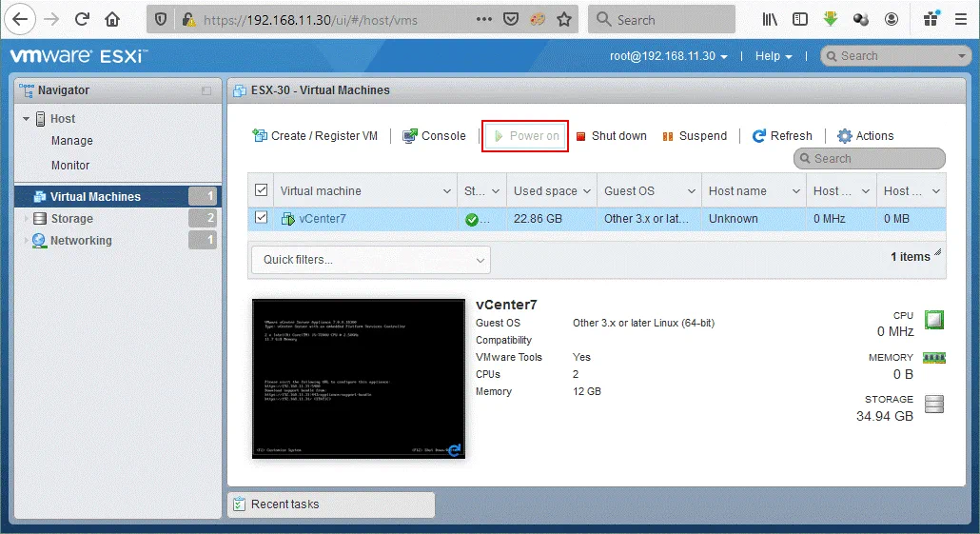Toggle the select-all checkbox in table header
Image resolution: width=980 pixels, height=534 pixels.
[x=261, y=190]
